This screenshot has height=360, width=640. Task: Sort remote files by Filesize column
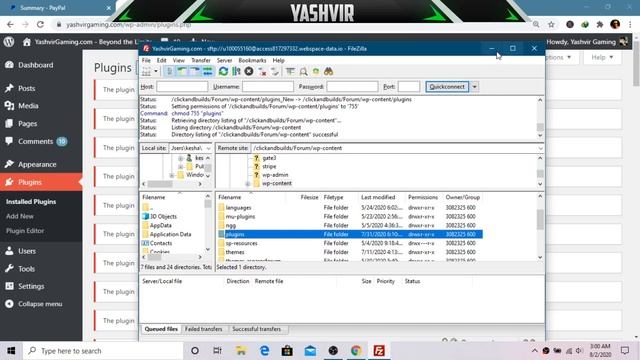309,197
